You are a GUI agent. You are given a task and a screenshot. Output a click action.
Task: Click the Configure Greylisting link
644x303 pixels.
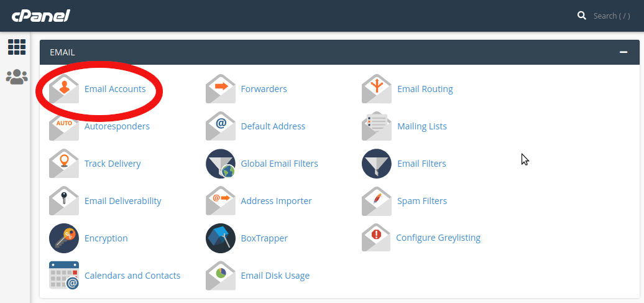[x=438, y=238]
